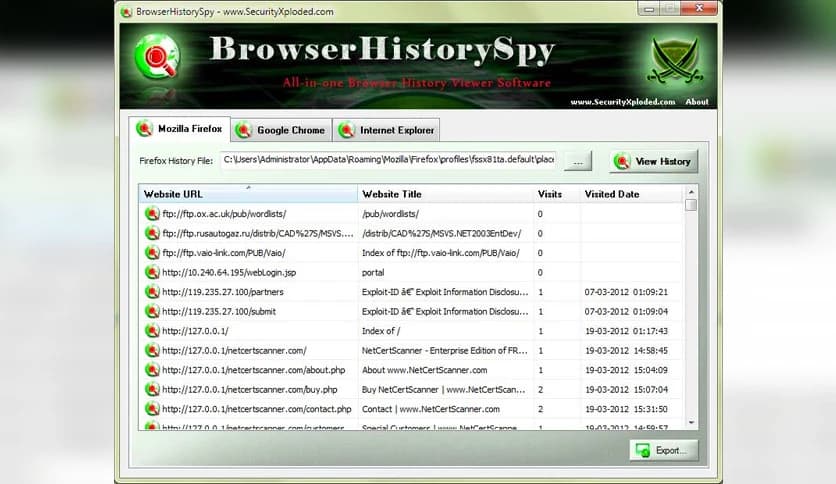The width and height of the screenshot is (836, 484).
Task: Click visited date 19-03-2012 14:58:45
Action: tap(626, 351)
